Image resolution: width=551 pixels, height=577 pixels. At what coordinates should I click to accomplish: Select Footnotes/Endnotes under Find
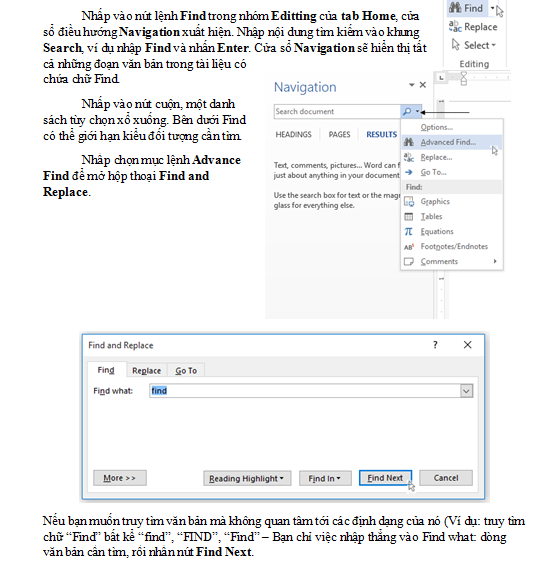[x=452, y=247]
